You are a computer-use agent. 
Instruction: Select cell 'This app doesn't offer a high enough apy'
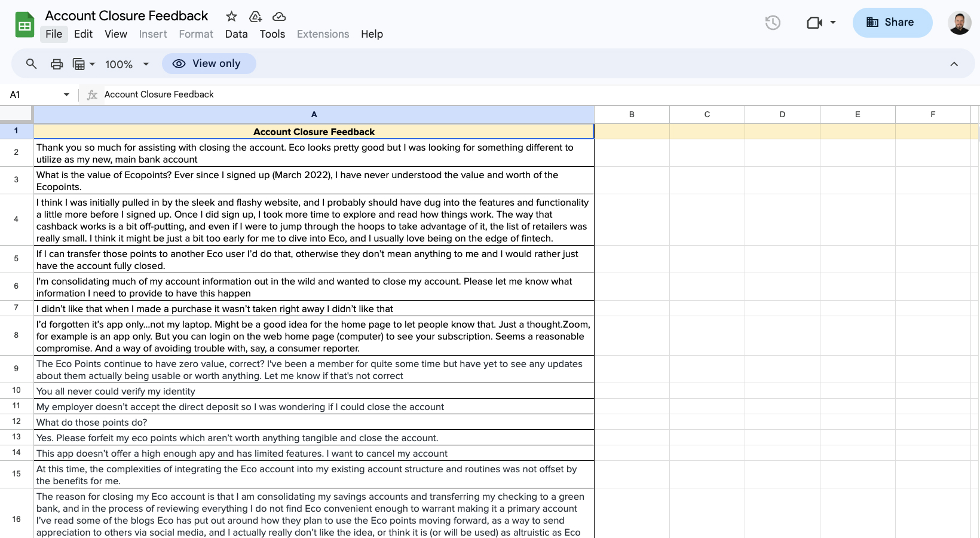tap(314, 453)
